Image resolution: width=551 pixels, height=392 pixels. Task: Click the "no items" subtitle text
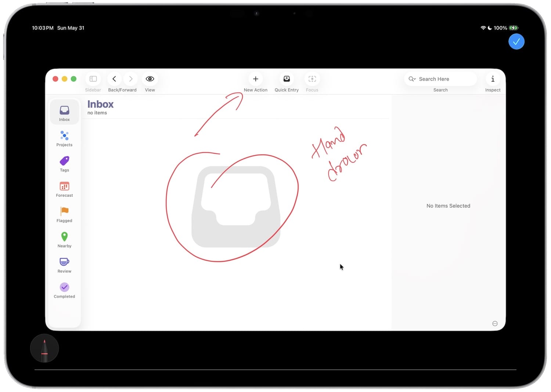point(97,113)
